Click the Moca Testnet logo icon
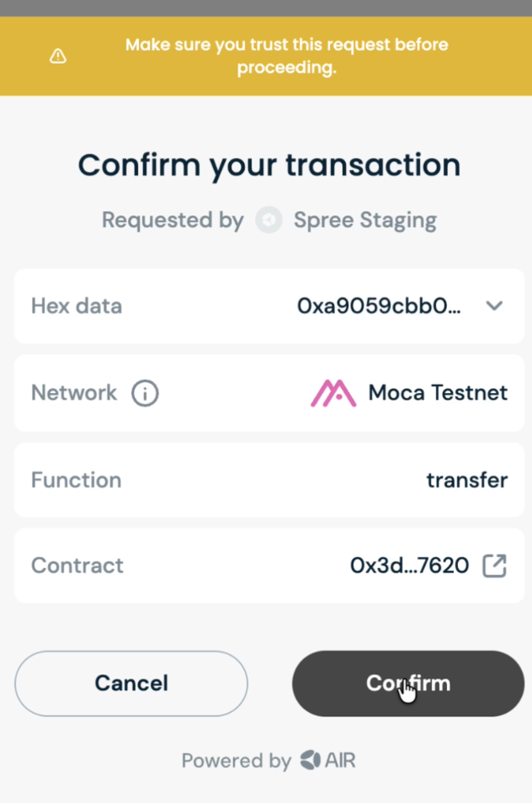This screenshot has height=803, width=532. [x=333, y=393]
